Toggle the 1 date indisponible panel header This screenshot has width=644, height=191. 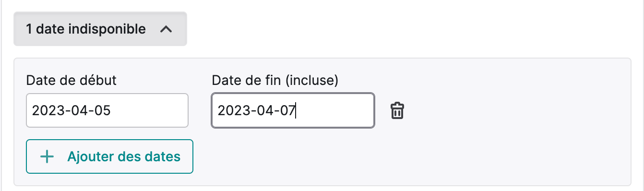coord(100,29)
